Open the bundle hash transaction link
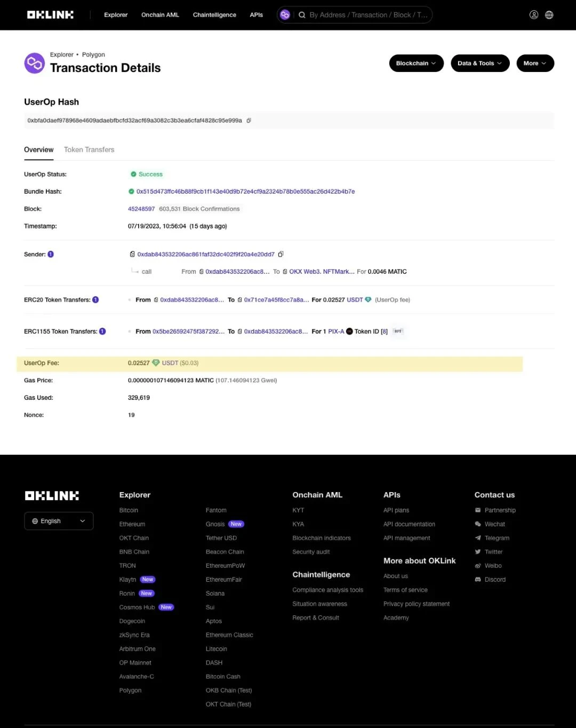 coord(245,192)
